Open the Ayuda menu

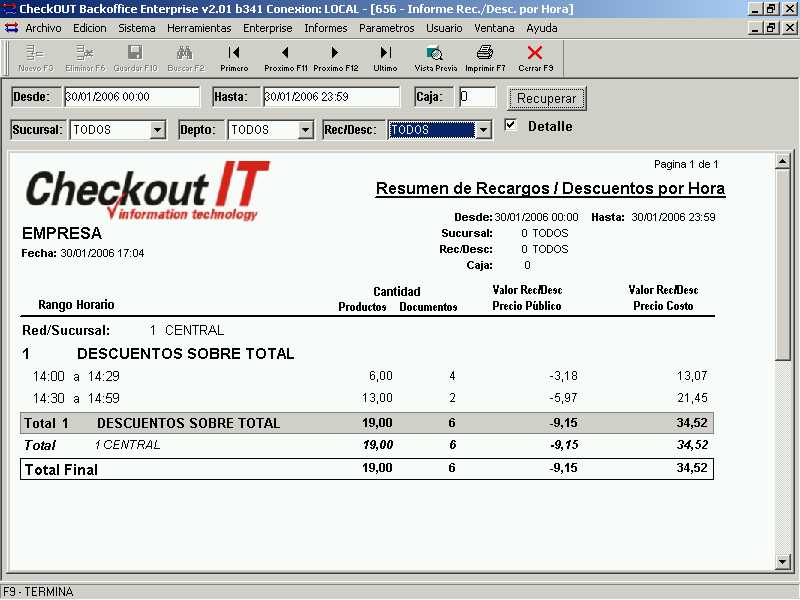pos(542,28)
